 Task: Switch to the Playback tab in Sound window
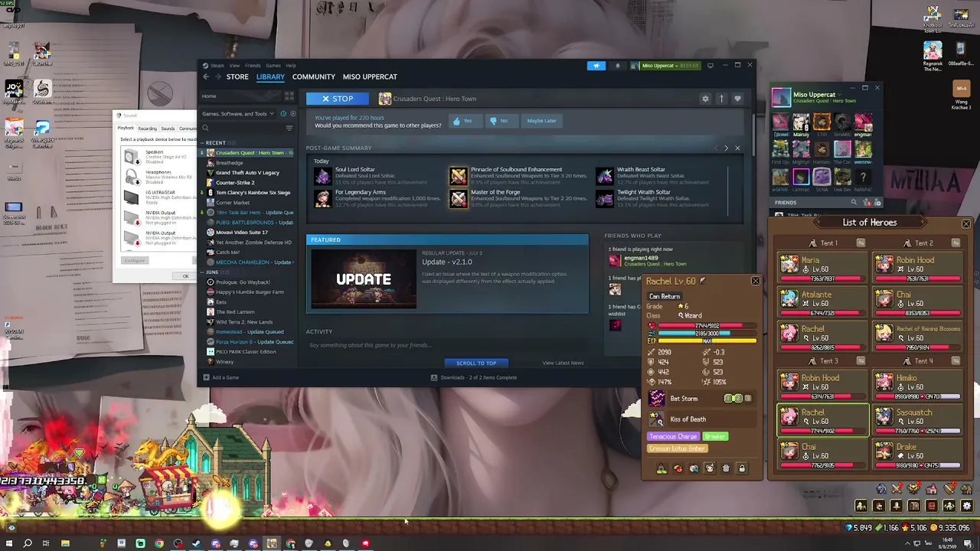point(126,129)
